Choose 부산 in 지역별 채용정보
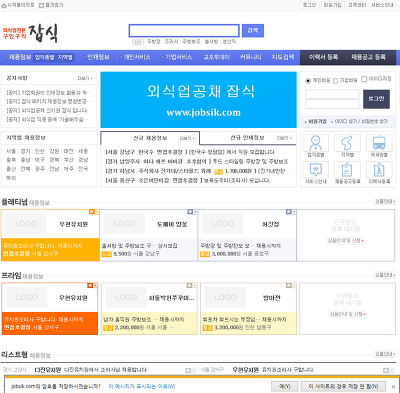Screen dimensions: 400x393 68,160
